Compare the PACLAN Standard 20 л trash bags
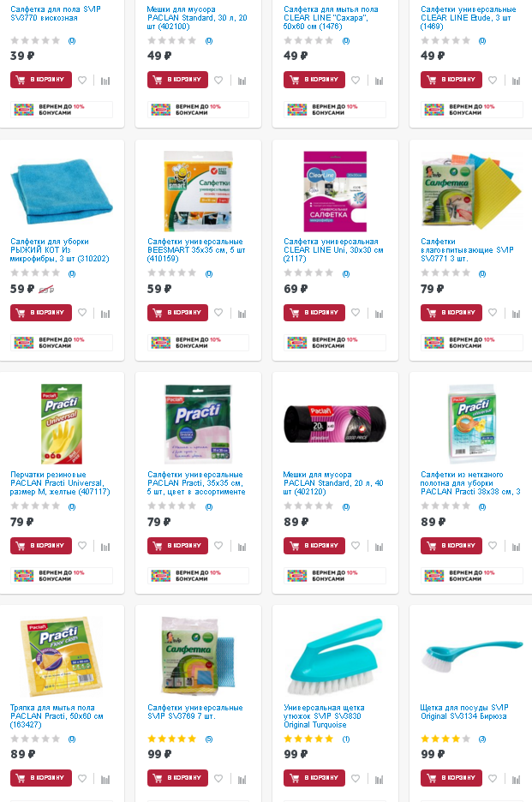532x802 pixels. pyautogui.click(x=379, y=547)
